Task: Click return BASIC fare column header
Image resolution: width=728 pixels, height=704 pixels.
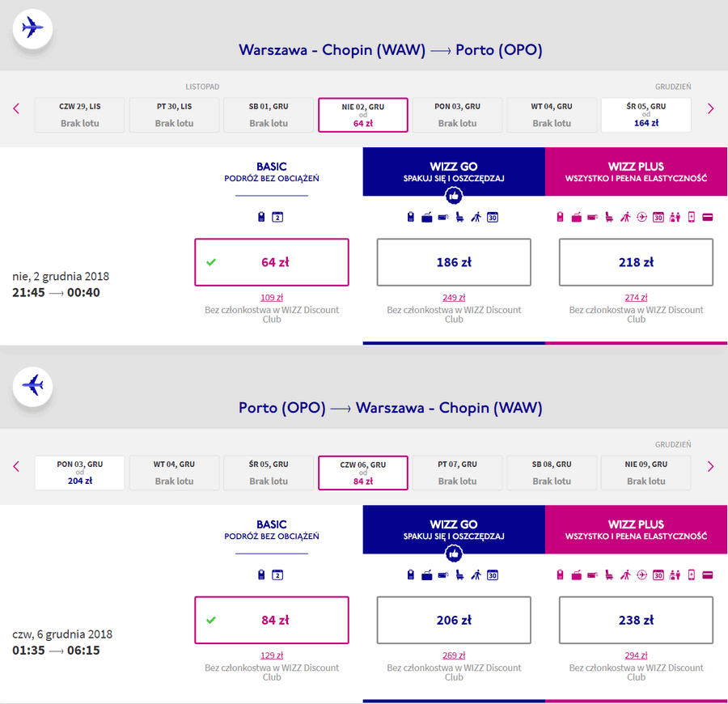Action: [x=272, y=530]
